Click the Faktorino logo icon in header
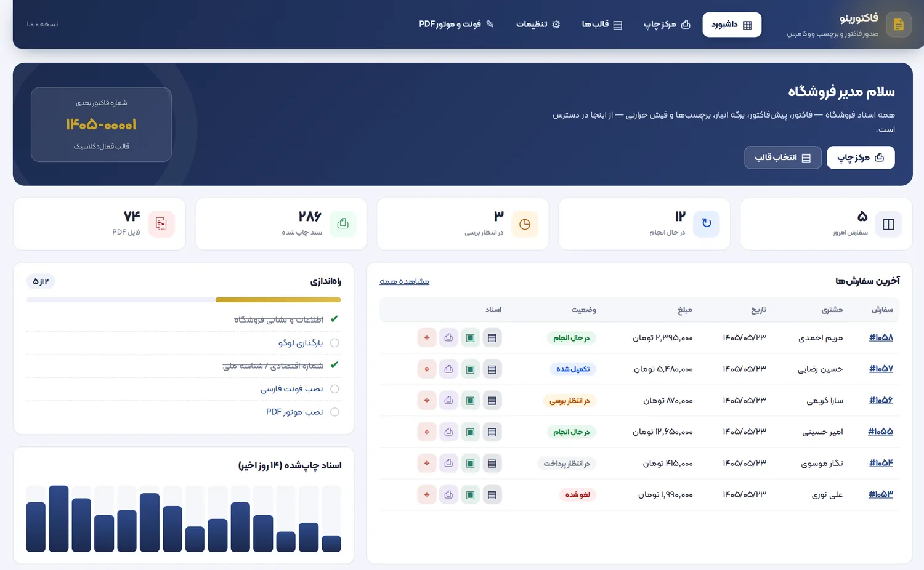 click(x=899, y=25)
